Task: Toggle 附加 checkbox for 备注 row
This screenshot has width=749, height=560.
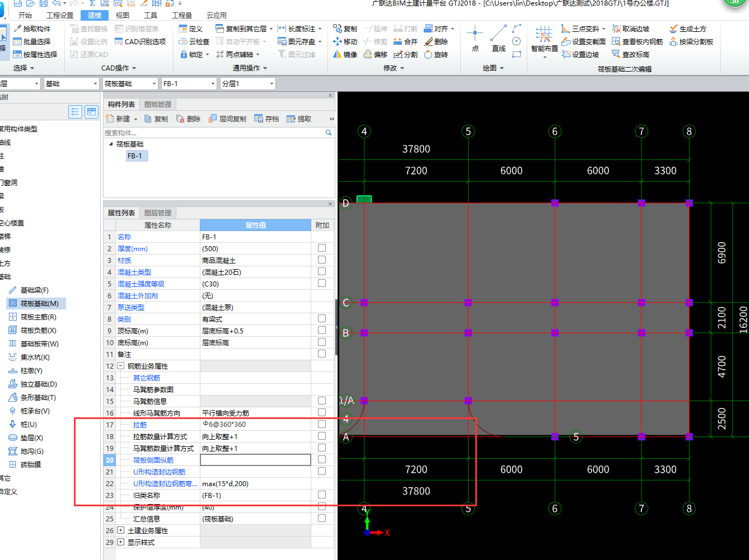Action: pos(322,354)
